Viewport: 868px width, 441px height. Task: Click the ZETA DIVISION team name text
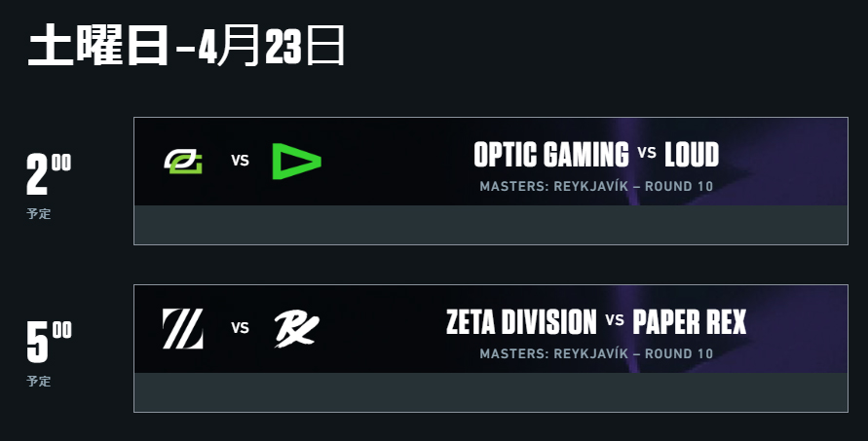(521, 322)
